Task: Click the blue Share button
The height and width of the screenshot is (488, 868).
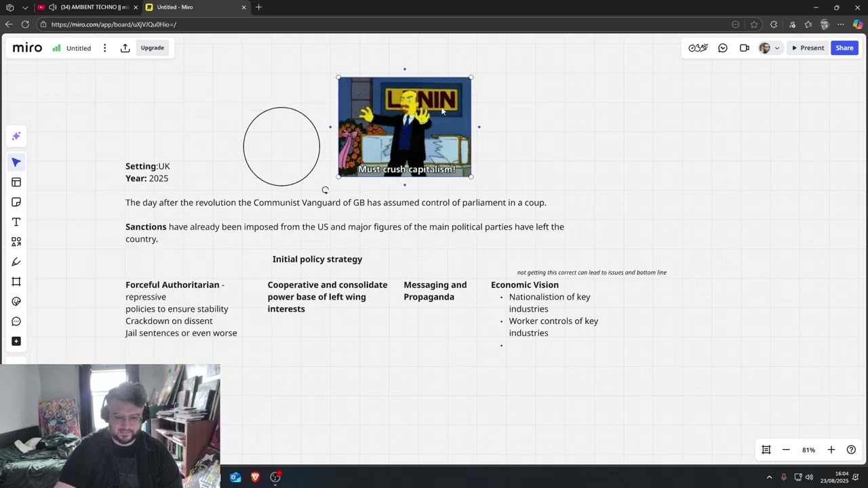Action: pyautogui.click(x=844, y=48)
